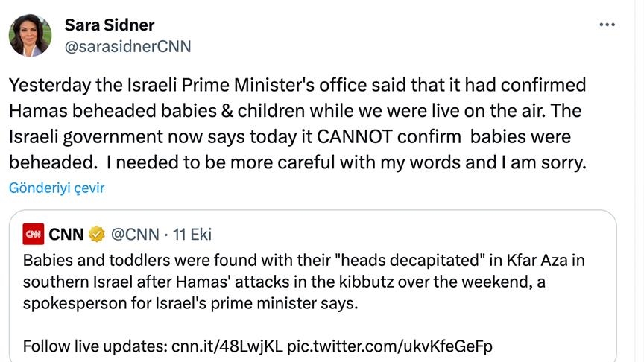644x362 pixels.
Task: Click "spokesperson for Israel's prime minister says" line
Action: [190, 305]
